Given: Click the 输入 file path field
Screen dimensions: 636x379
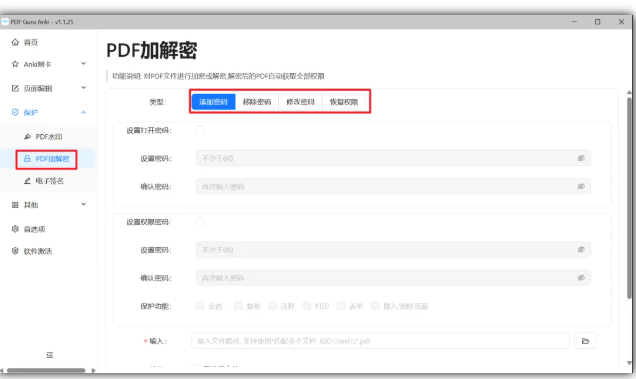Looking at the screenshot, I should tap(380, 341).
